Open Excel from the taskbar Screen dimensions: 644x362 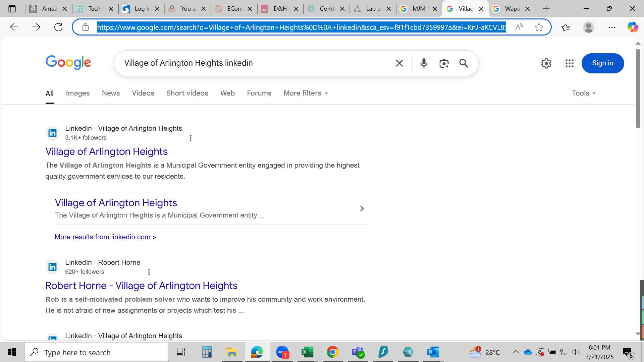coord(307,352)
